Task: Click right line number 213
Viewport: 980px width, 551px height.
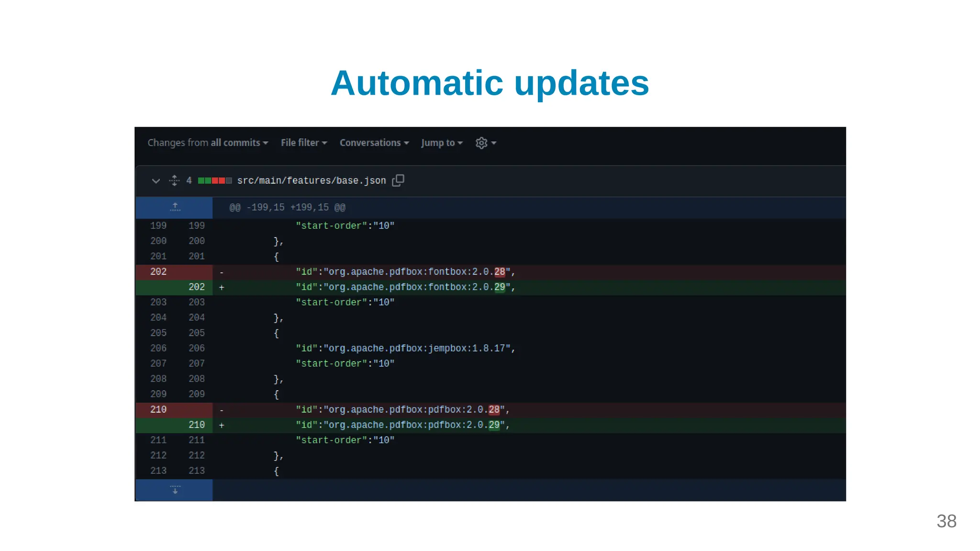Action: coord(197,471)
